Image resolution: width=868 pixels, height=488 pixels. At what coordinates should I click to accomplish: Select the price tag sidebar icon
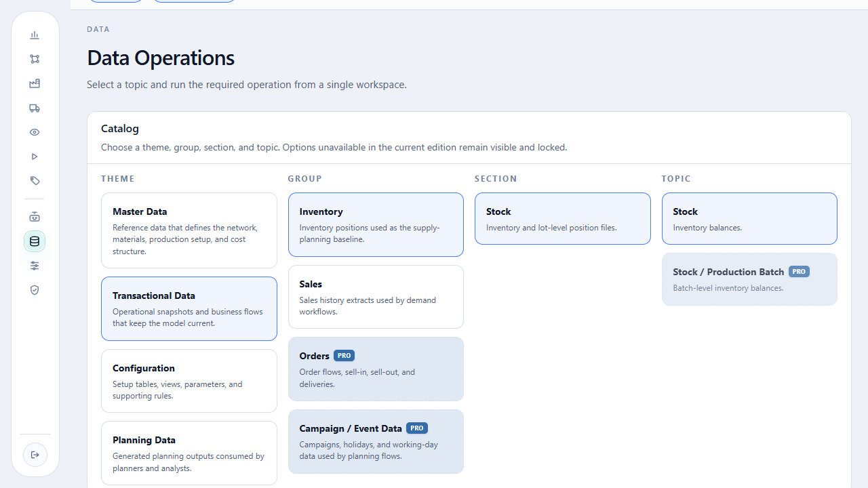(x=35, y=181)
